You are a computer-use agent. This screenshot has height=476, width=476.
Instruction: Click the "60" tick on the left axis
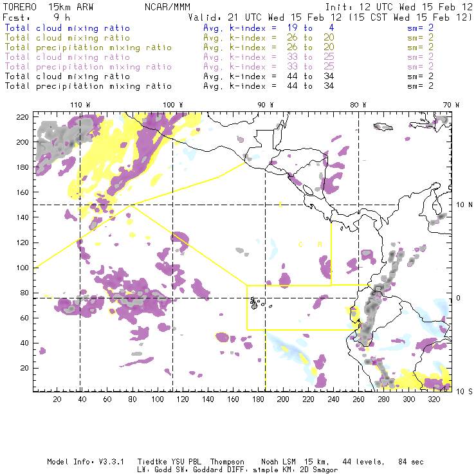click(x=24, y=318)
